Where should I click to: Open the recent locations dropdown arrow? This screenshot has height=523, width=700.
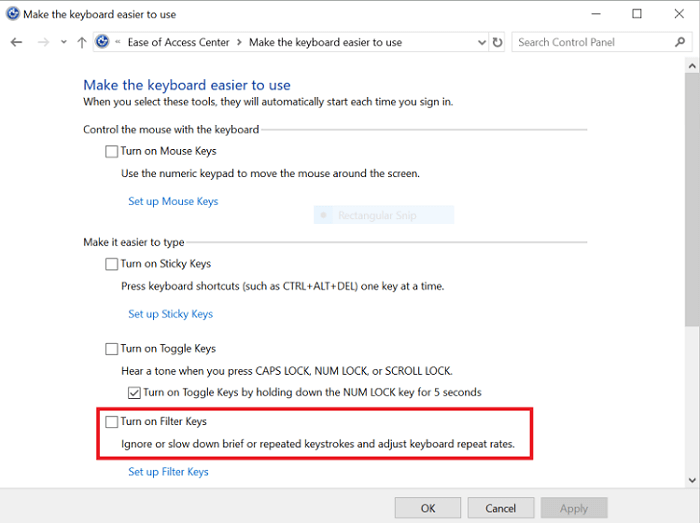click(63, 42)
